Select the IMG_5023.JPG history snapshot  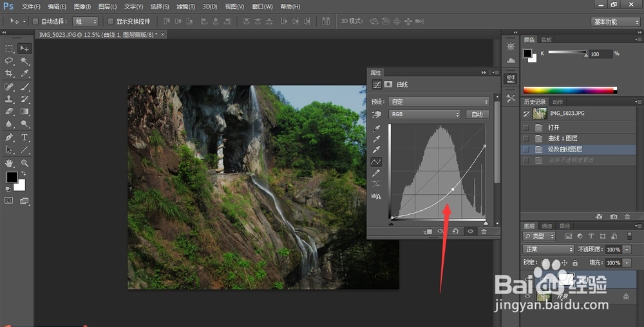point(578,114)
